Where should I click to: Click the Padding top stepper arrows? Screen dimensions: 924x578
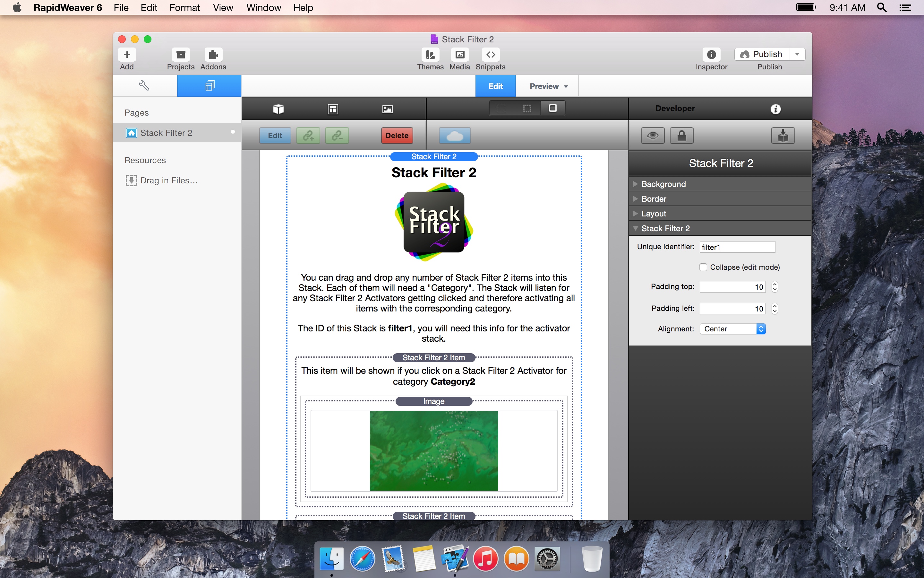click(x=774, y=287)
